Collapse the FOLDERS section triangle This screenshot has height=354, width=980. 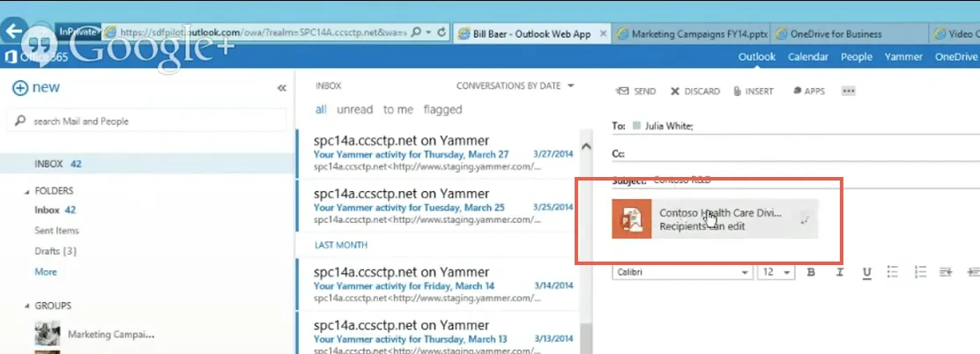pos(26,192)
